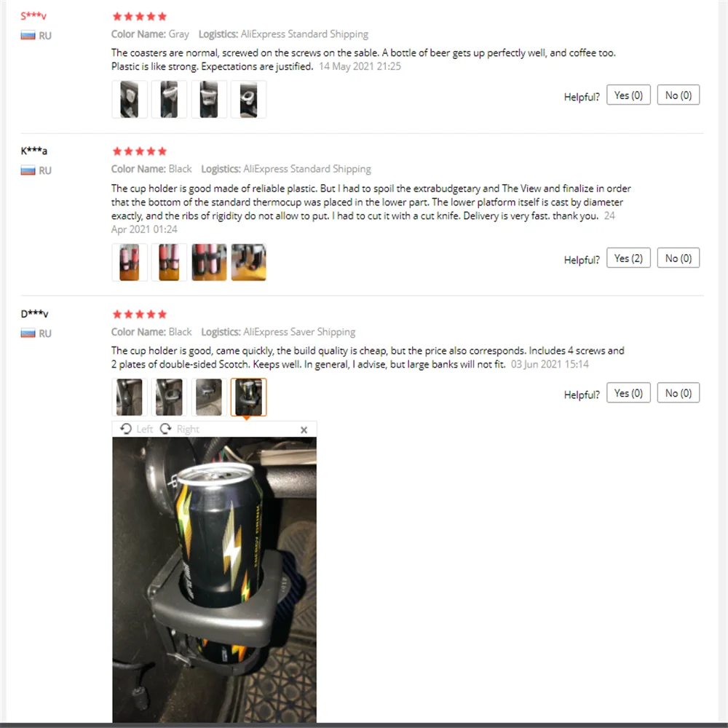This screenshot has width=728, height=728.
Task: Vote No (0) on D***v's review
Action: (678, 393)
